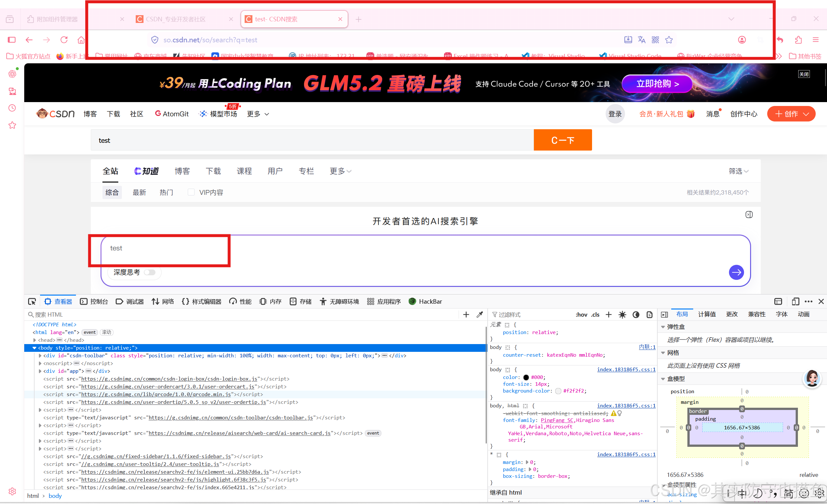The height and width of the screenshot is (504, 827).
Task: Switch to the 控制台 panel
Action: tap(94, 301)
